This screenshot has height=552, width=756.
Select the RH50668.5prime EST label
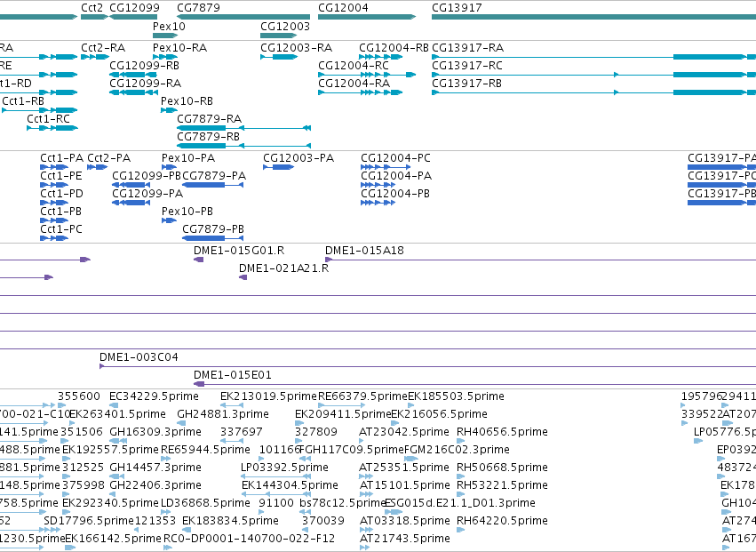502,468
